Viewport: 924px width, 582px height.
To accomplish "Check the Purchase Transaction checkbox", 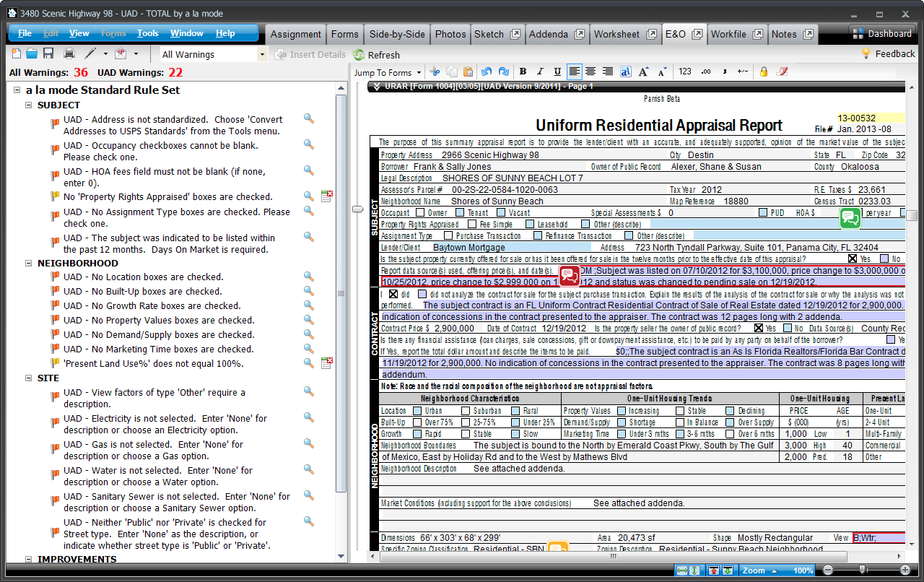I will 447,236.
